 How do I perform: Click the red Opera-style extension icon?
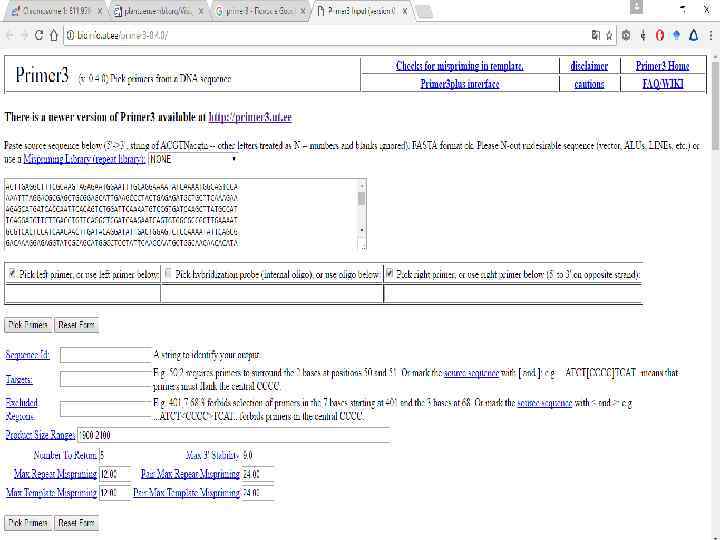(660, 35)
